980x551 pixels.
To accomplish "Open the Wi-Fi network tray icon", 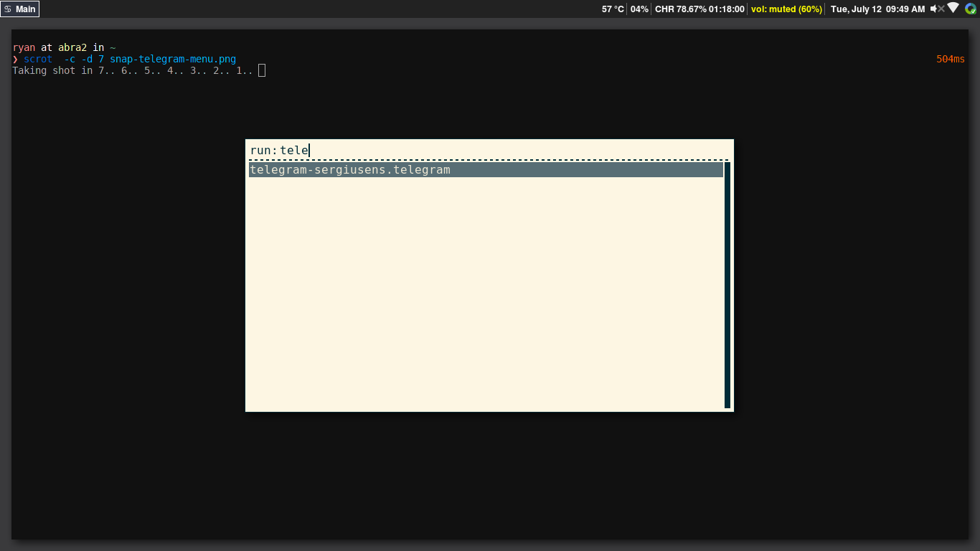I will coord(953,9).
